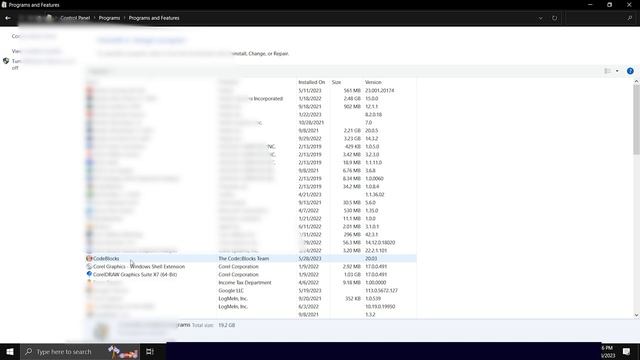Click the 2.48 GB size cell

[x=352, y=99]
